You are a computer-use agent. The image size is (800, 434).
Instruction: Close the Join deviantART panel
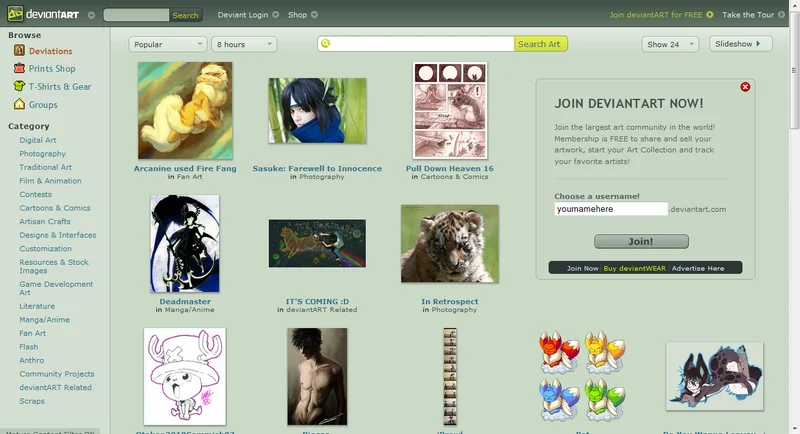click(745, 87)
